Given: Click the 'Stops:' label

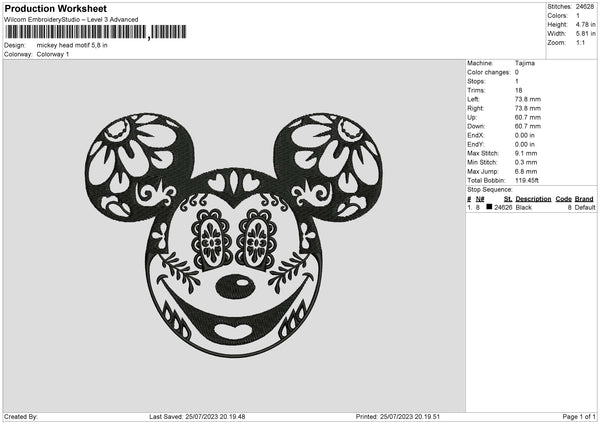Looking at the screenshot, I should coord(476,82).
